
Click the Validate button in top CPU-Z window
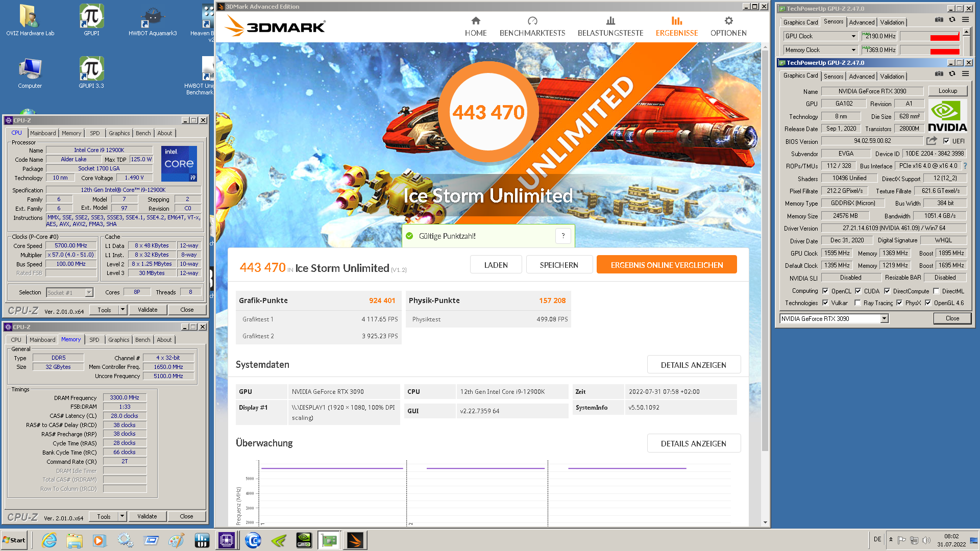coord(148,310)
